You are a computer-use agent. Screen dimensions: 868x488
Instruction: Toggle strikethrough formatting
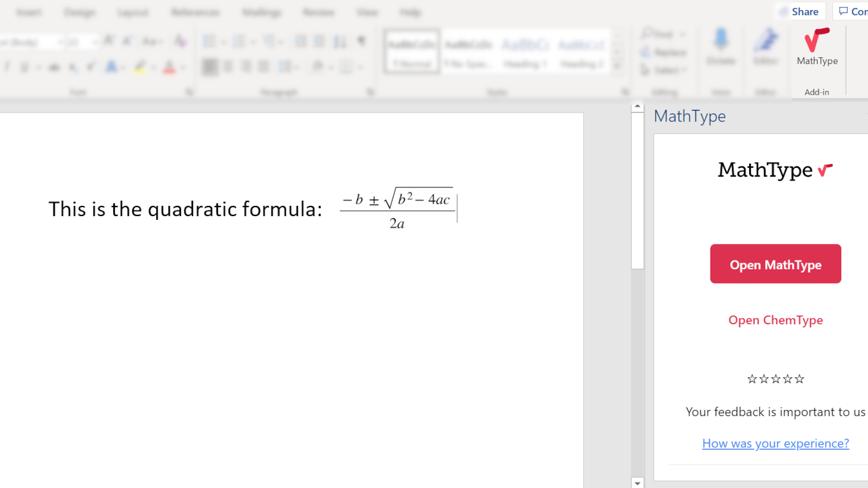click(55, 67)
